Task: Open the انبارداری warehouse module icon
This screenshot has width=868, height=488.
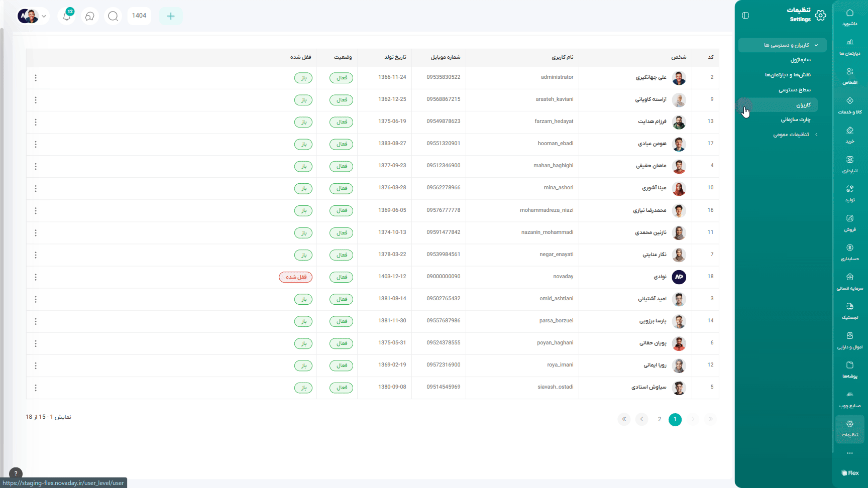Action: pyautogui.click(x=849, y=164)
